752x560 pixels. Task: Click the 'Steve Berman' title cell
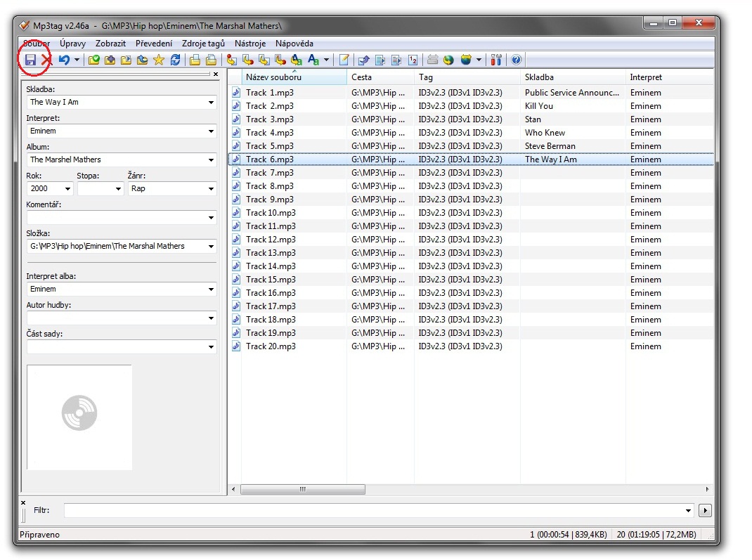[550, 145]
